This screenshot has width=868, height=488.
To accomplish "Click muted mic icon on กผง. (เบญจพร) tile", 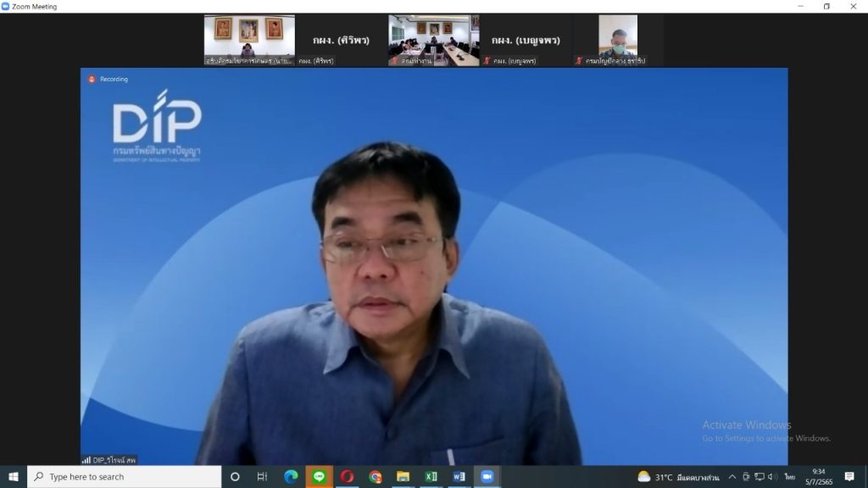I will pos(487,61).
